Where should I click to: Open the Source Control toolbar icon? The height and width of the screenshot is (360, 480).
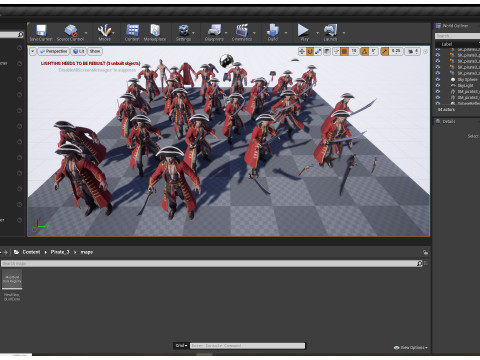tap(70, 31)
